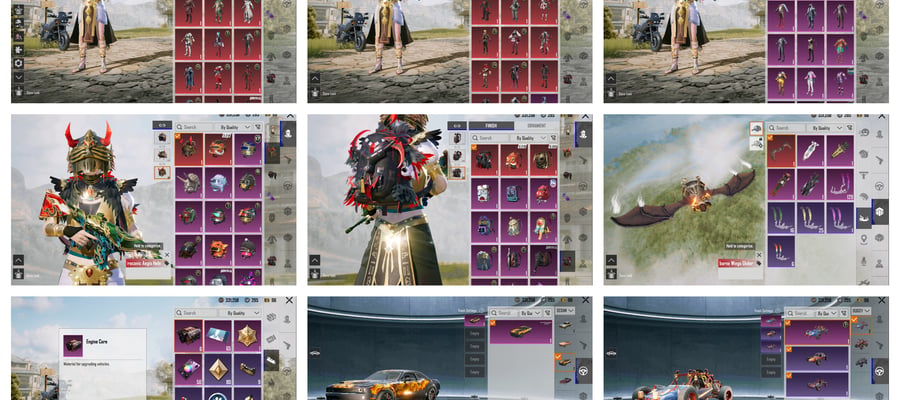900x400 pixels.
Task: Toggle checkmark on buggy sidebar thumbnail
Action: point(855,320)
